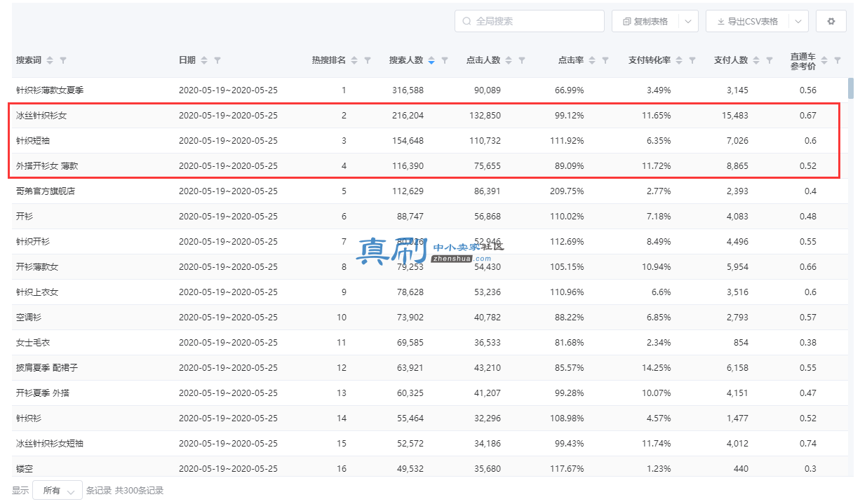
Task: Click the payment count value 15,483
Action: point(734,116)
